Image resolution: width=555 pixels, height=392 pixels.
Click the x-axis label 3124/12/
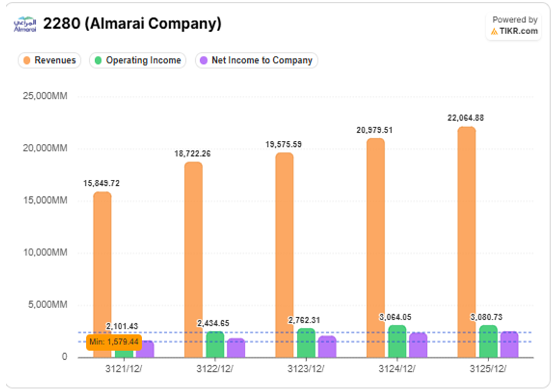[x=397, y=369]
